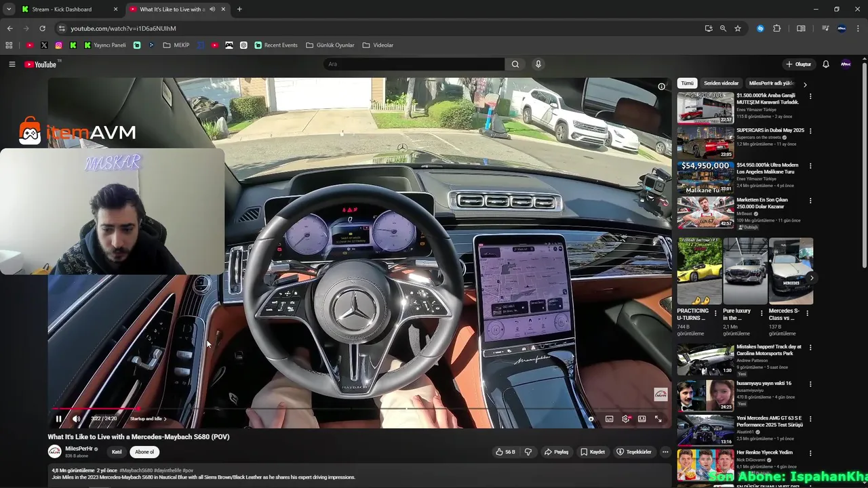The width and height of the screenshot is (868, 488).
Task: Advance the Shorts shelf with the arrow
Action: [812, 278]
